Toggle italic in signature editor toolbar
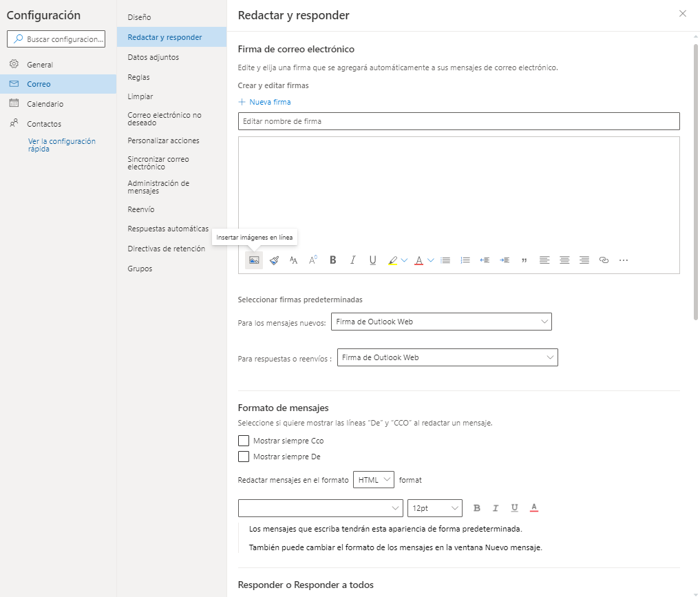Image resolution: width=700 pixels, height=597 pixels. (x=352, y=260)
